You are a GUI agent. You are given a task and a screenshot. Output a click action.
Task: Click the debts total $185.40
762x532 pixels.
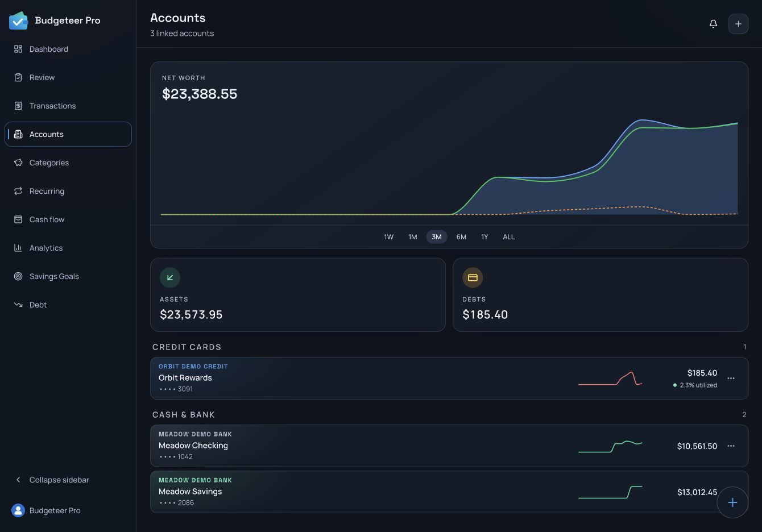pos(485,315)
